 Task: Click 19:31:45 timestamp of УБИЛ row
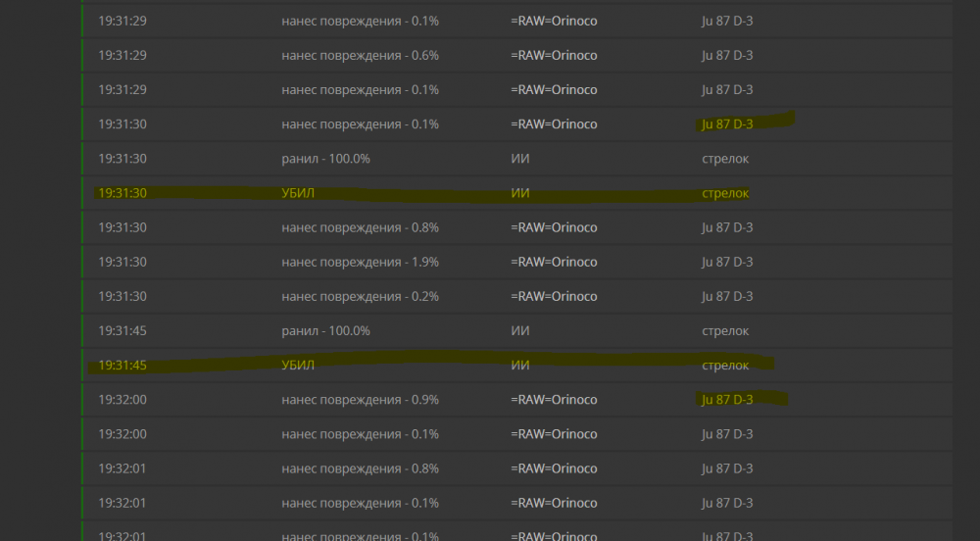(122, 365)
